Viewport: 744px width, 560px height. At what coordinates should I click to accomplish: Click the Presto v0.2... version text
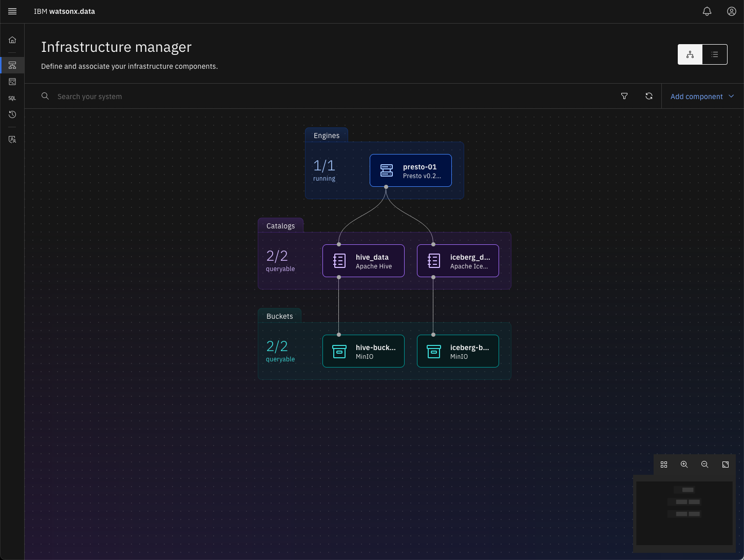tap(422, 176)
